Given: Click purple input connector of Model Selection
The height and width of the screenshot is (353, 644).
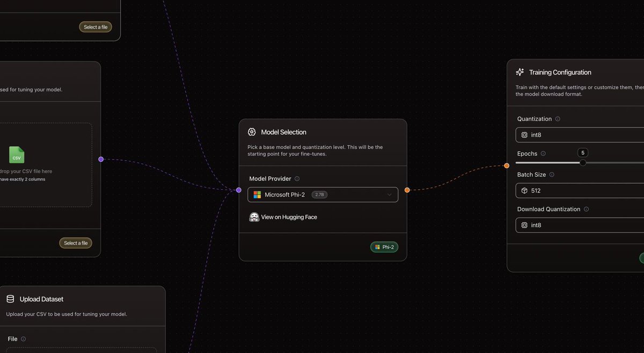Looking at the screenshot, I should 239,190.
